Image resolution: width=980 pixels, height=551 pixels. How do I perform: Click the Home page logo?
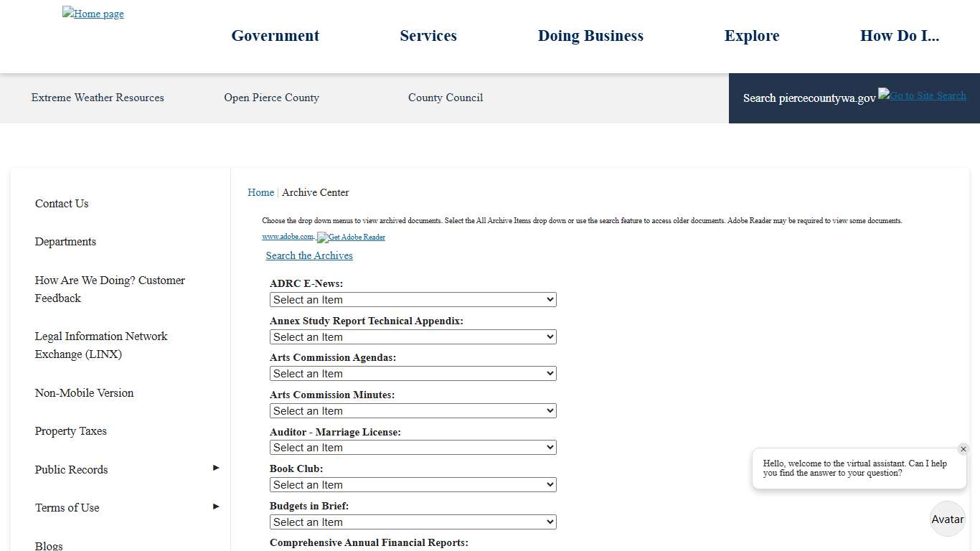[93, 13]
